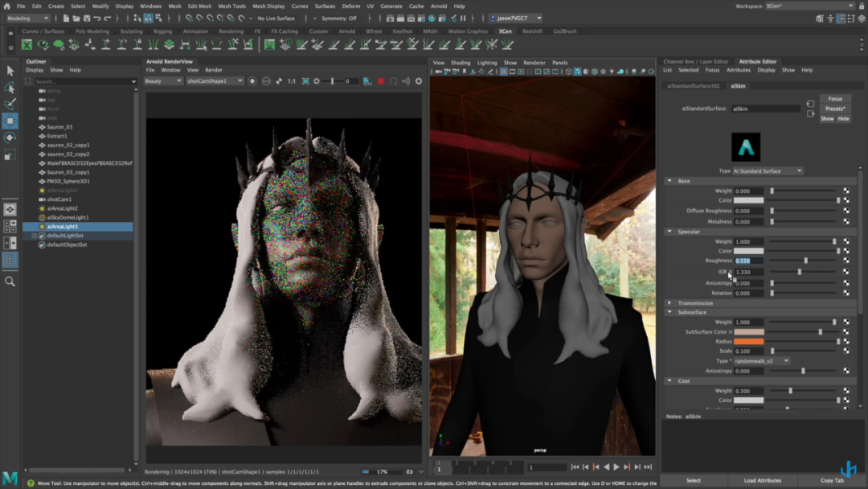Open the Mesh Tools menu

point(232,6)
